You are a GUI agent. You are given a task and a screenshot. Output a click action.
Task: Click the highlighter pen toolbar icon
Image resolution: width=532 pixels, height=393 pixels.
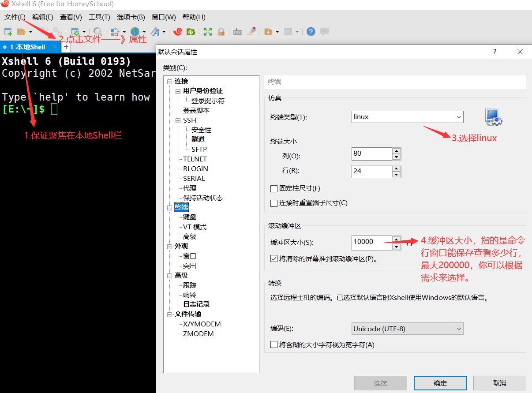(251, 32)
